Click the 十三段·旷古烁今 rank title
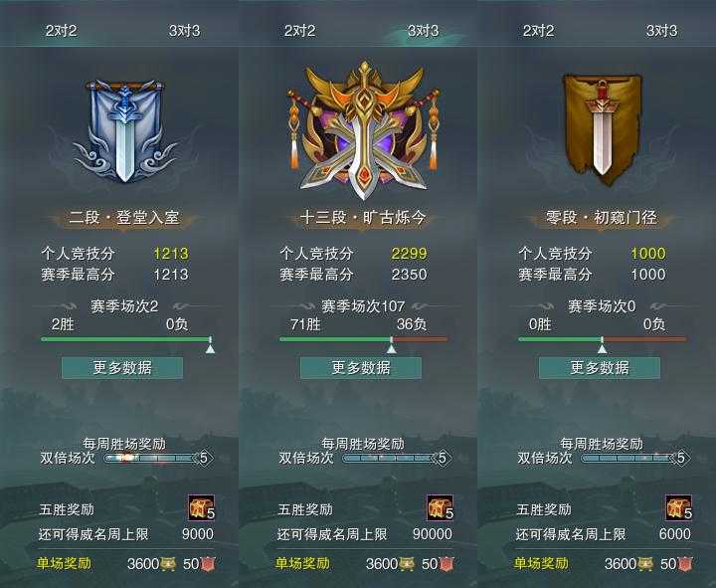The image size is (716, 588). click(363, 218)
